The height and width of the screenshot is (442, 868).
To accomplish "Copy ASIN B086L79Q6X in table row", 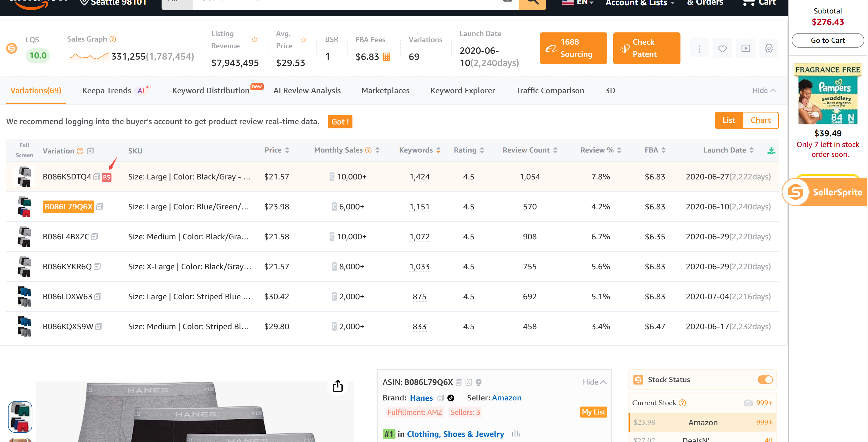I will [x=99, y=207].
